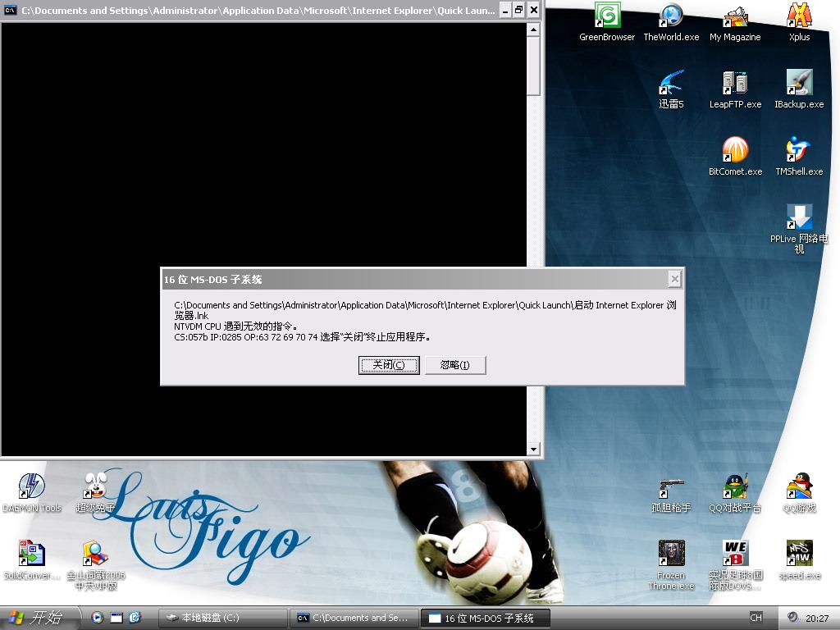Click the NTVDM CPU error message text
Image resolution: width=840 pixels, height=630 pixels.
point(235,326)
